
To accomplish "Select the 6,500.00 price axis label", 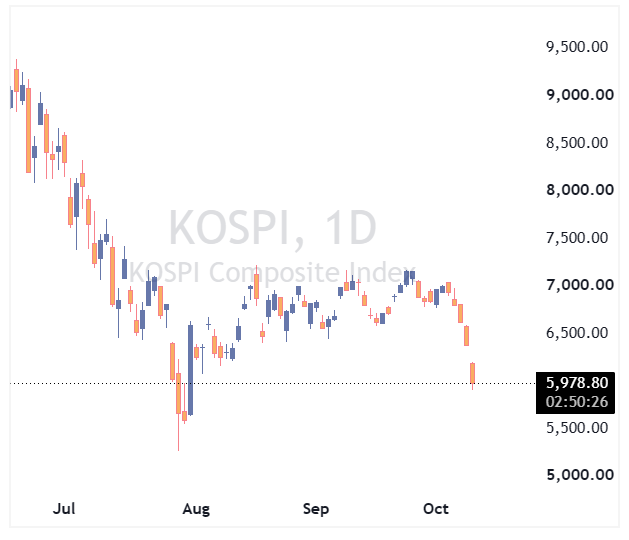I will [577, 333].
